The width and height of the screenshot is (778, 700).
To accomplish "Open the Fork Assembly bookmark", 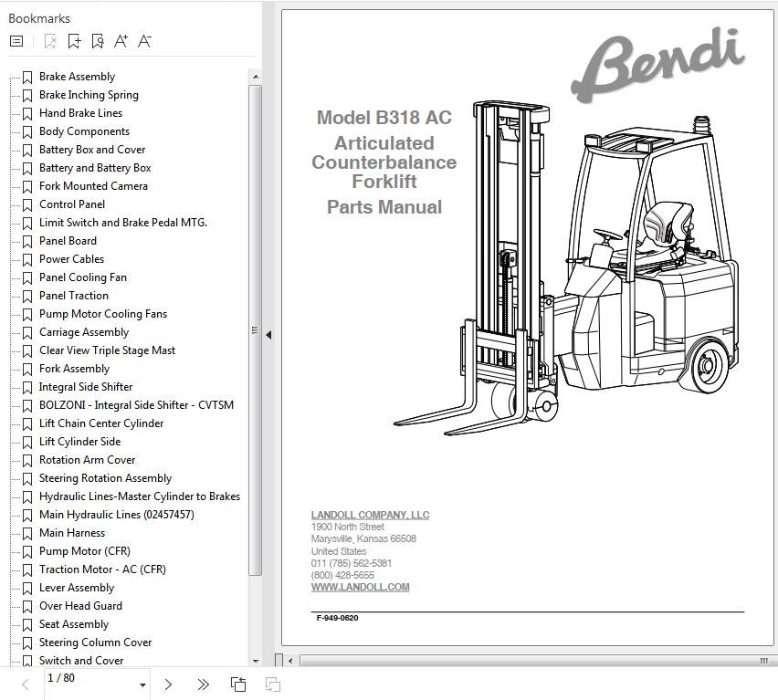I will click(x=74, y=369).
